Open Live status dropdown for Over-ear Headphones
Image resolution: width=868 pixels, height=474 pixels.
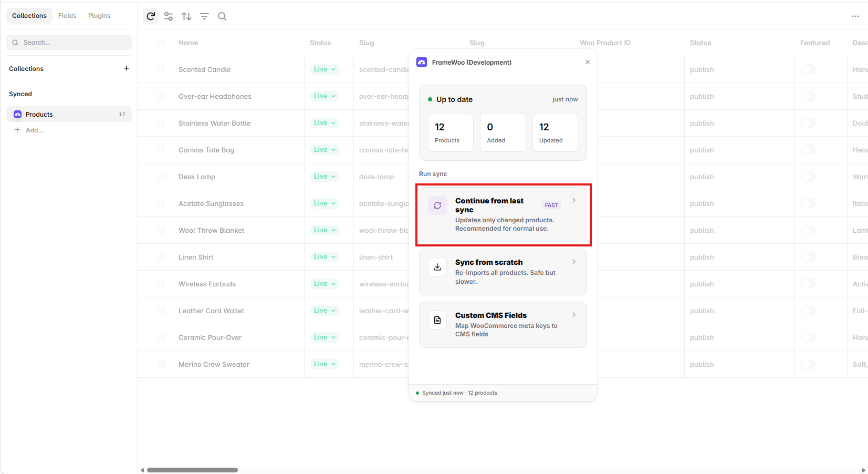pyautogui.click(x=325, y=96)
